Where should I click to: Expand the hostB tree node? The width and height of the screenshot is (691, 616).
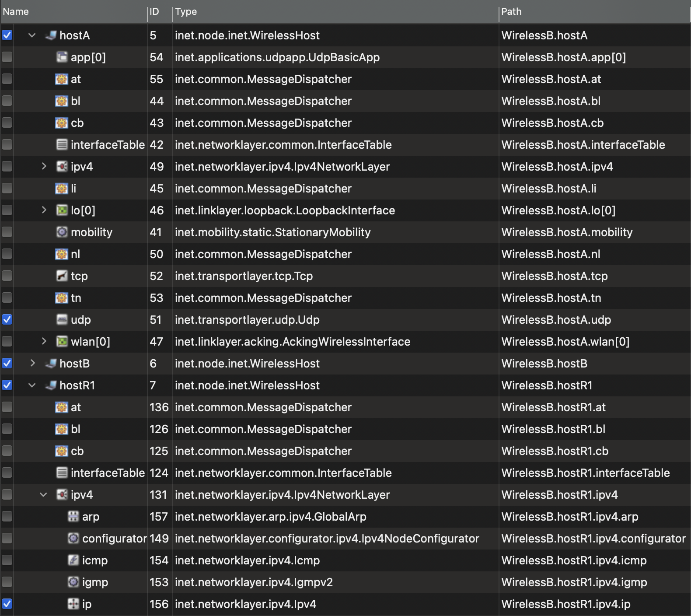tap(32, 364)
